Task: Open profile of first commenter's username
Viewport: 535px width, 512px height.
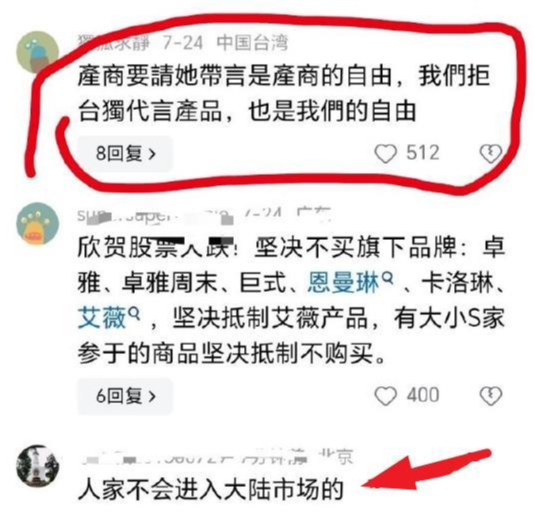Action: coord(114,43)
